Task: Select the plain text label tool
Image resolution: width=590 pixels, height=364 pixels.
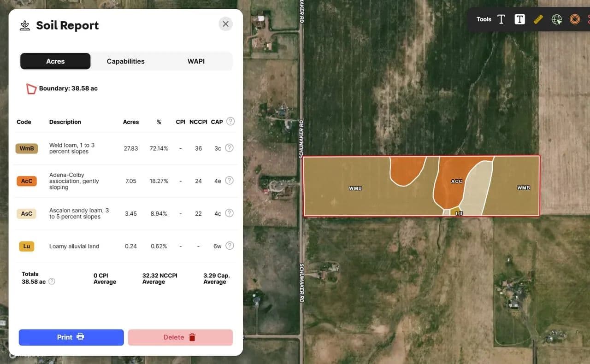Action: pos(501,19)
